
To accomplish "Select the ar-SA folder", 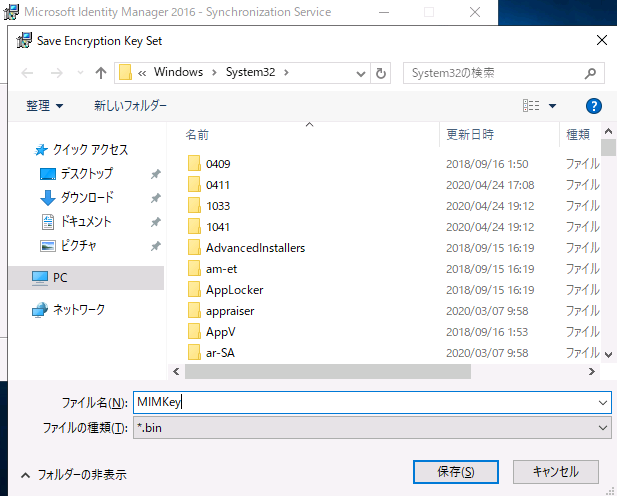I will (x=220, y=353).
